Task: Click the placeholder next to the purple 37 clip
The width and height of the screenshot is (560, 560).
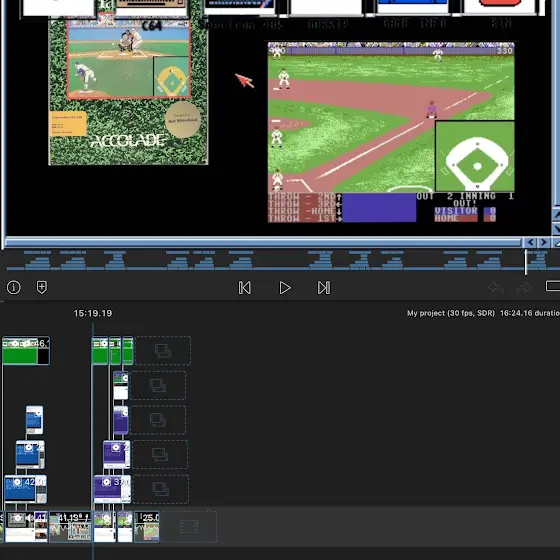Action: (161, 489)
